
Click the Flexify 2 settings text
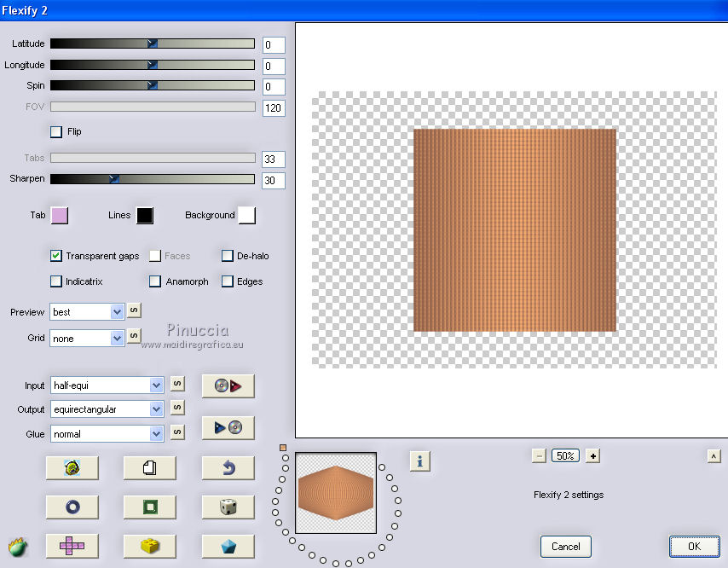point(569,496)
